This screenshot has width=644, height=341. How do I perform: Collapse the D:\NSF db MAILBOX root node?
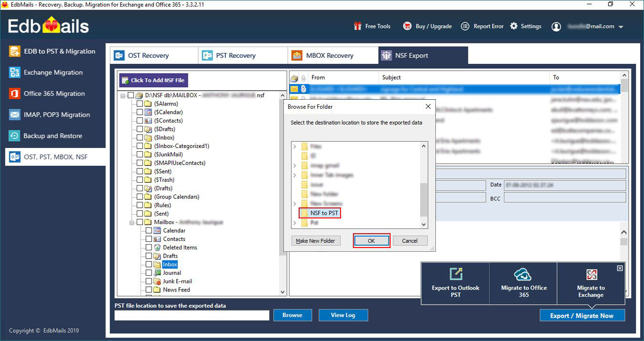point(123,95)
